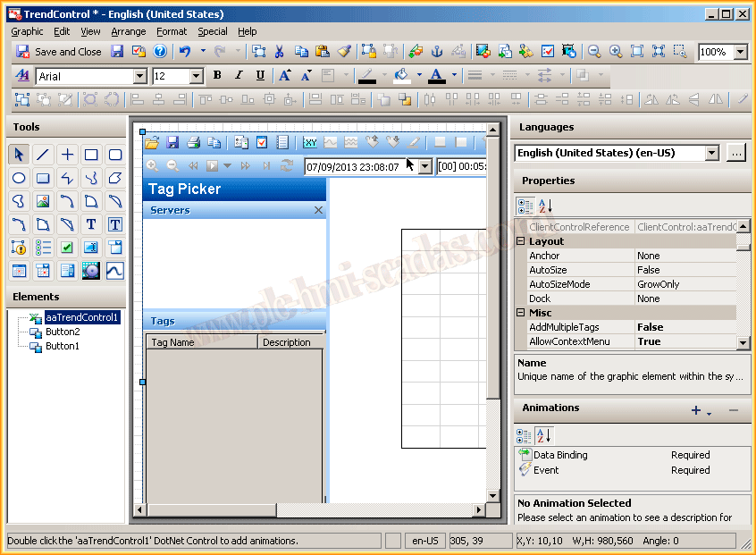Select the Image tool in Tools

click(x=43, y=201)
